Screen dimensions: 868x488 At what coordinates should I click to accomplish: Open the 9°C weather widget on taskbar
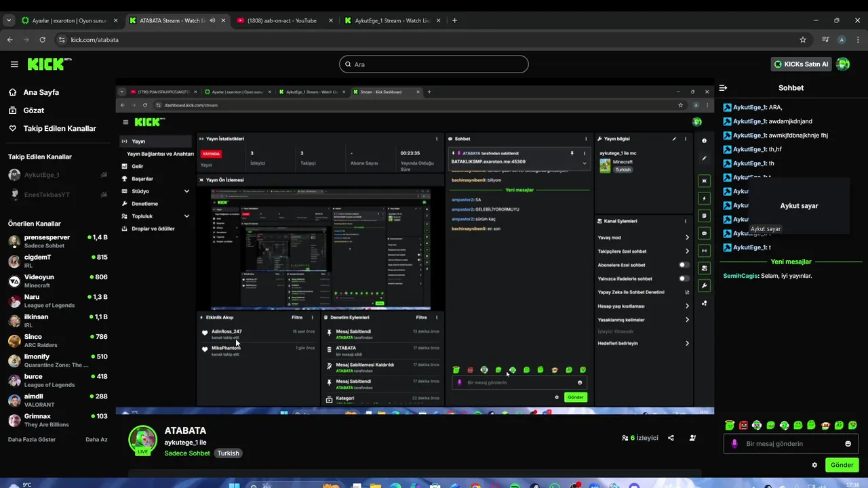tap(19, 484)
